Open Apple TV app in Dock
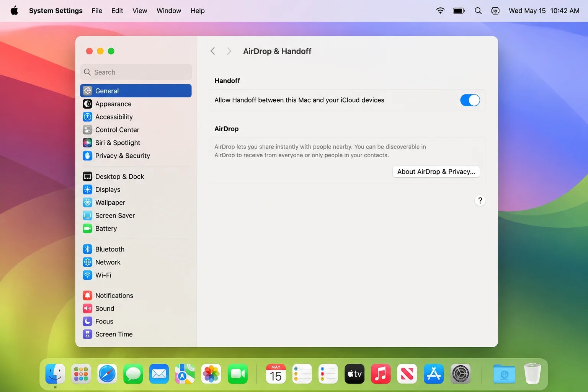The height and width of the screenshot is (392, 588). (x=354, y=374)
